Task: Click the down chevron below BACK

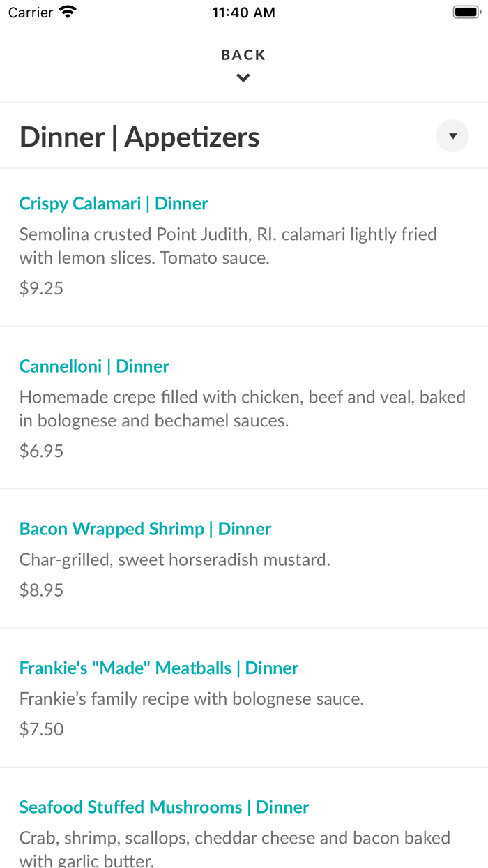Action: pos(243,78)
